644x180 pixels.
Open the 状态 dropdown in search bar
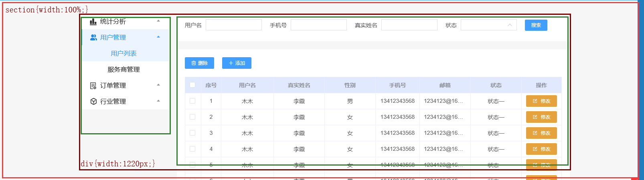pos(489,25)
